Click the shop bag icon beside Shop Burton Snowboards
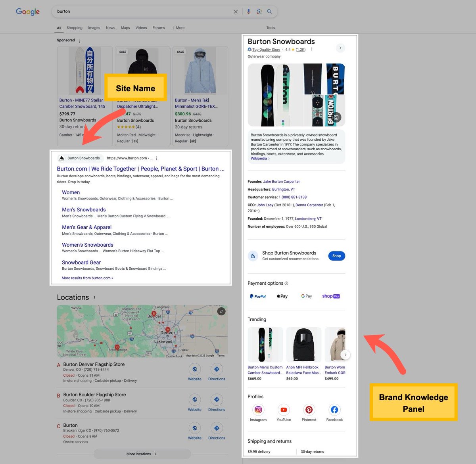This screenshot has height=464, width=476. (253, 256)
